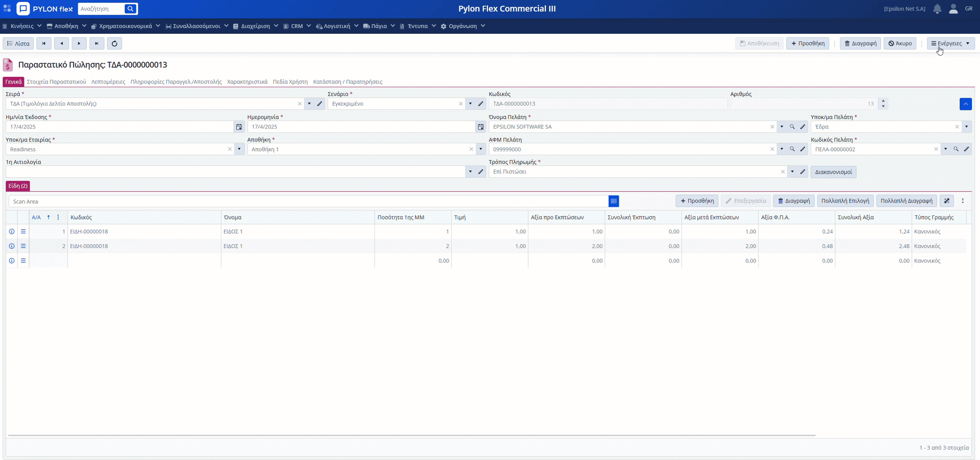Click info icon on grid row 1
The image size is (980, 460).
12,231
